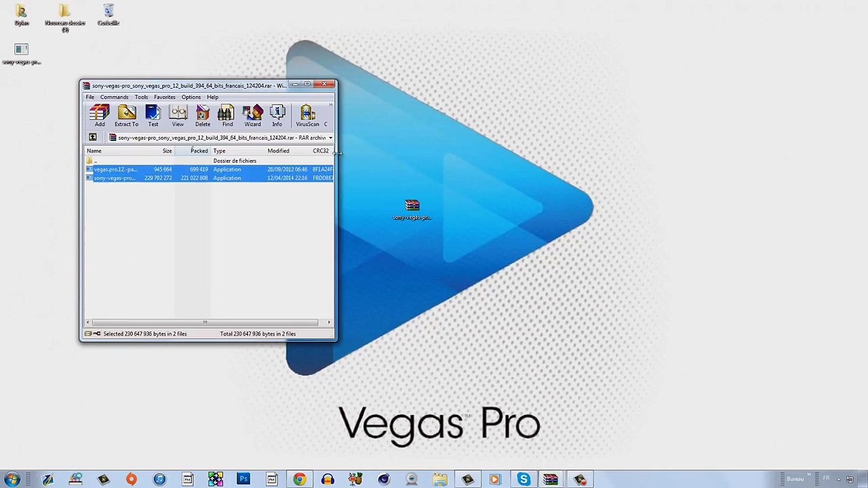The width and height of the screenshot is (868, 488).
Task: Select the sony-vegas-pro installer desktop icon
Action: coord(21,54)
